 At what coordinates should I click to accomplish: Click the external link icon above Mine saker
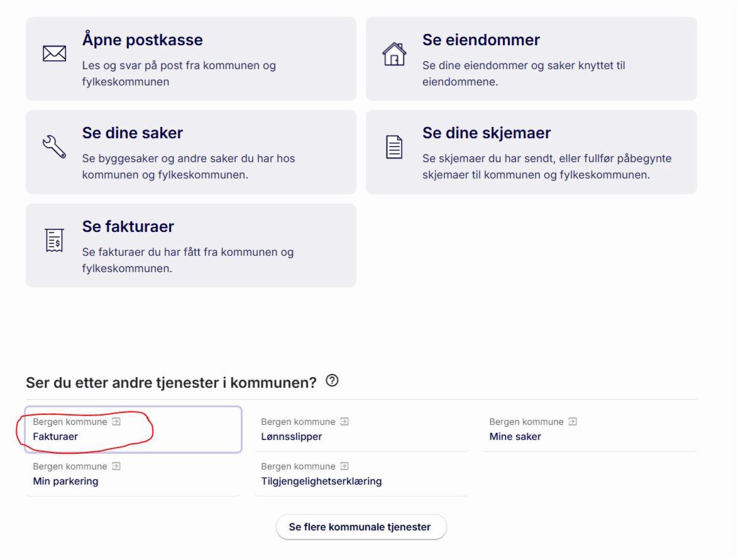click(x=573, y=422)
